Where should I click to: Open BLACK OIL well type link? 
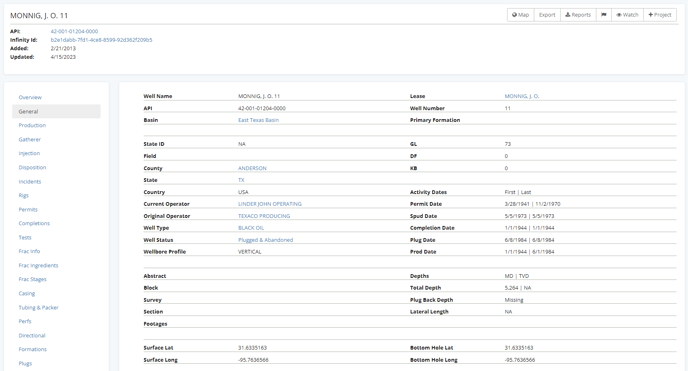(x=251, y=228)
